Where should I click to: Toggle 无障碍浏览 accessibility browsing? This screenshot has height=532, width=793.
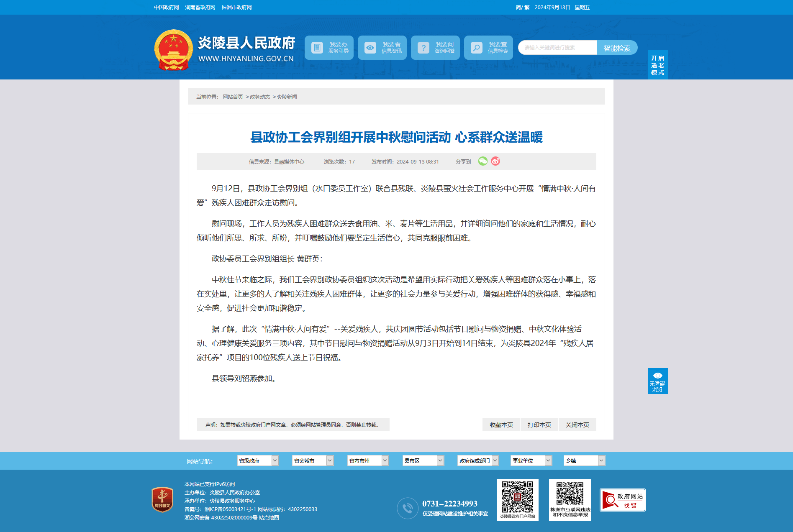click(657, 381)
